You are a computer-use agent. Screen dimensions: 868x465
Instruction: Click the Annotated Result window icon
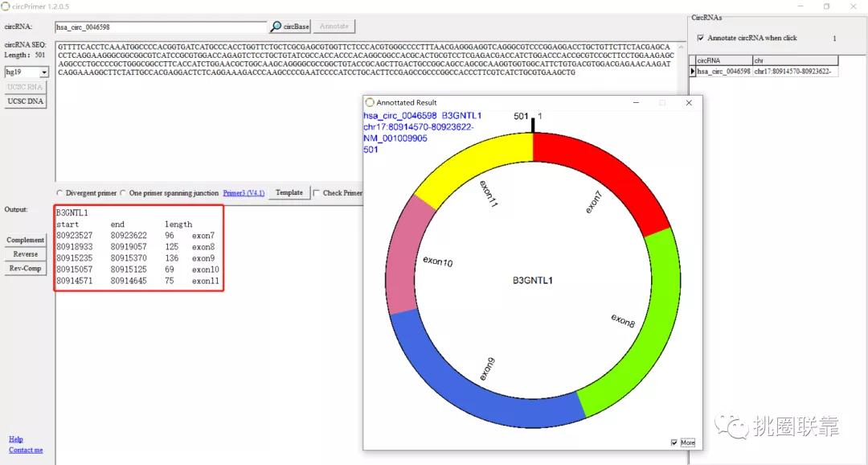pos(370,103)
